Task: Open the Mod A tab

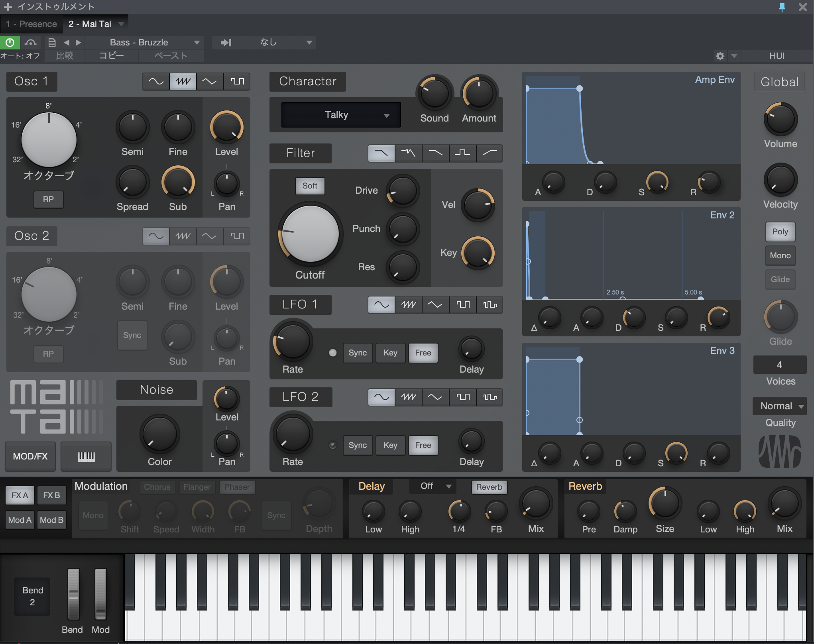Action: coord(20,520)
